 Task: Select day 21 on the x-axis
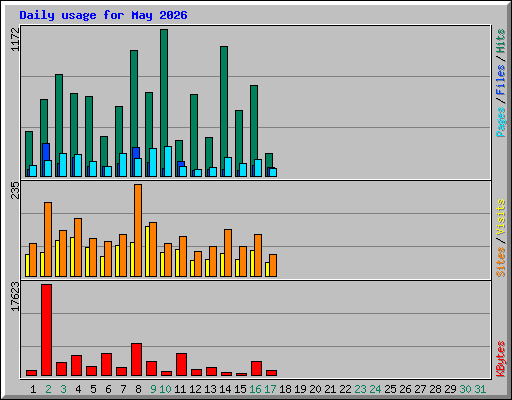point(330,389)
